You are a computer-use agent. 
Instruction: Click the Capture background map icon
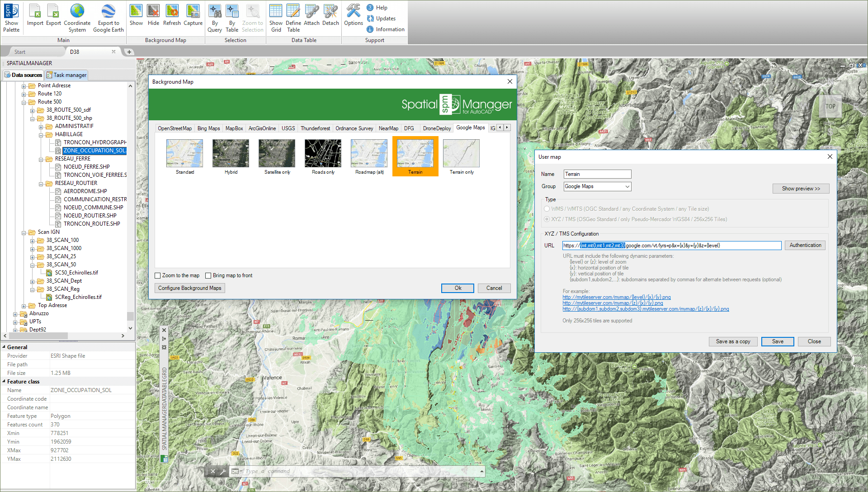pyautogui.click(x=193, y=15)
